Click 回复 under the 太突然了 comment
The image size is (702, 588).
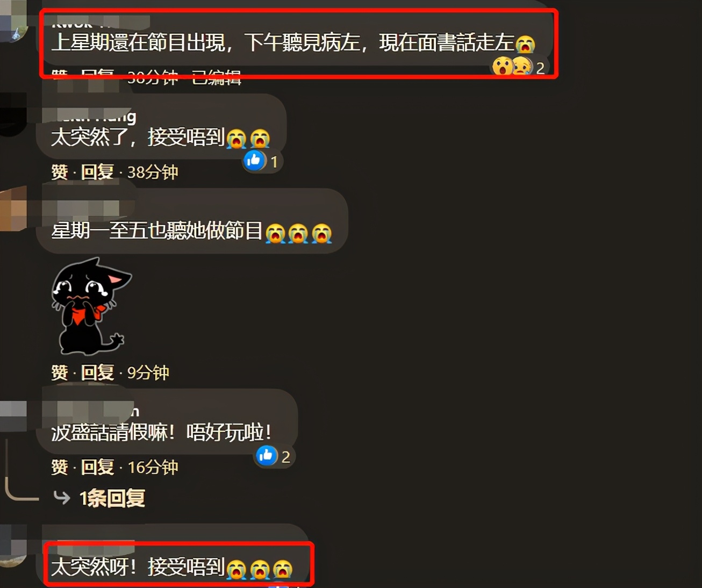coord(97,172)
